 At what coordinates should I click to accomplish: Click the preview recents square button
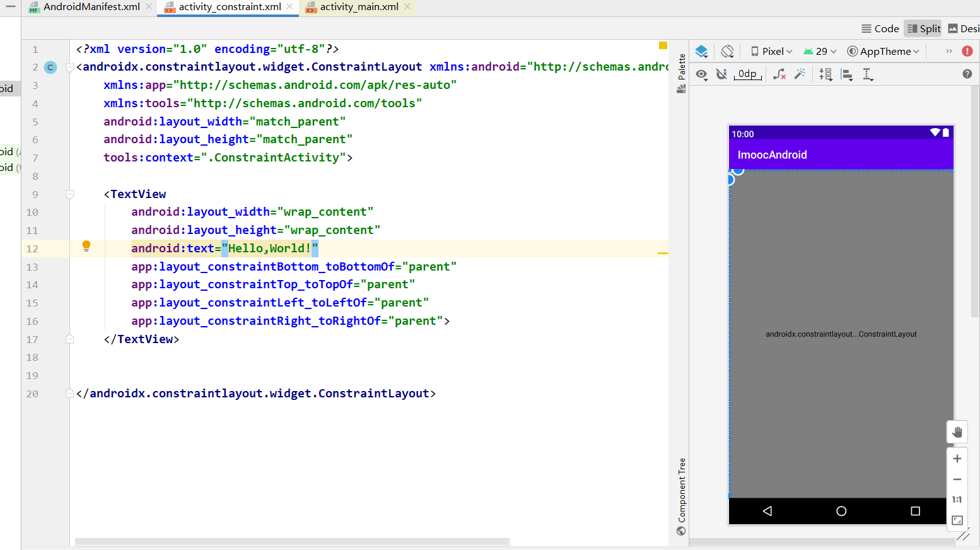click(x=916, y=511)
